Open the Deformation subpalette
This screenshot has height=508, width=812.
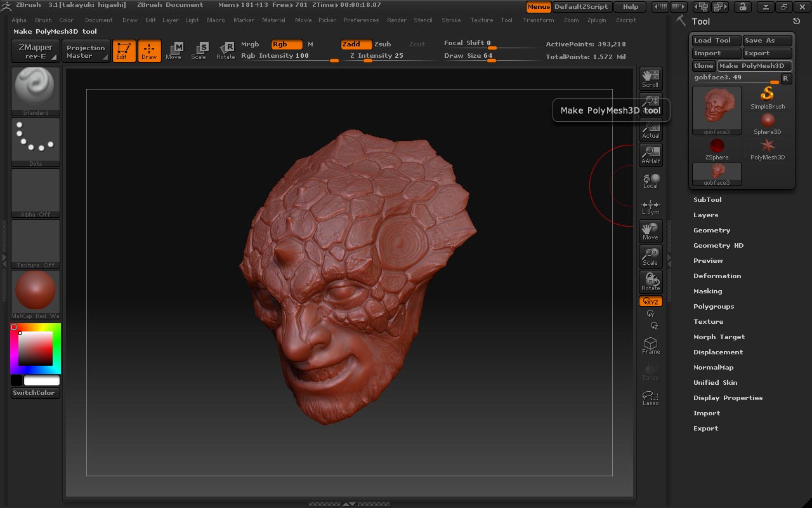[x=717, y=276]
